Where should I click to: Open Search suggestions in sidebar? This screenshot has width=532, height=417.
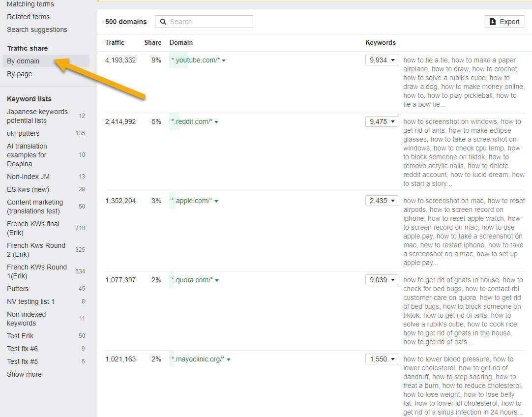coord(37,30)
